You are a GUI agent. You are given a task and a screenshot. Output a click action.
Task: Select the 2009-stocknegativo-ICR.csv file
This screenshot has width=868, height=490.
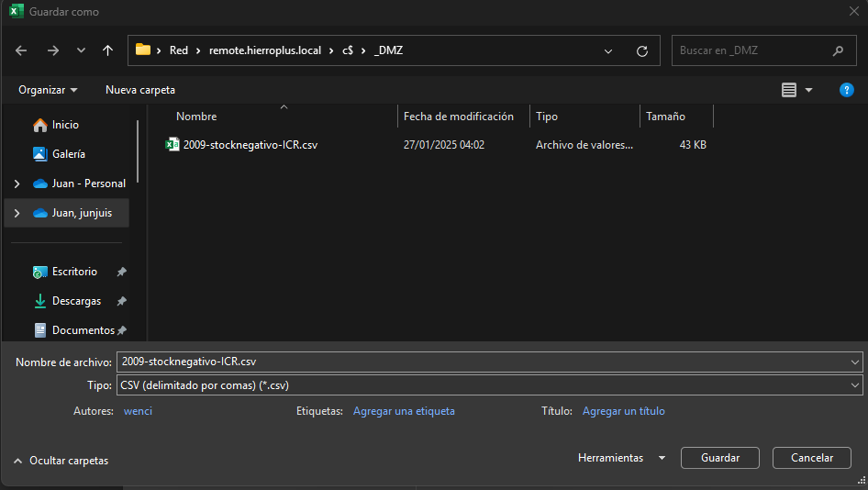[250, 145]
